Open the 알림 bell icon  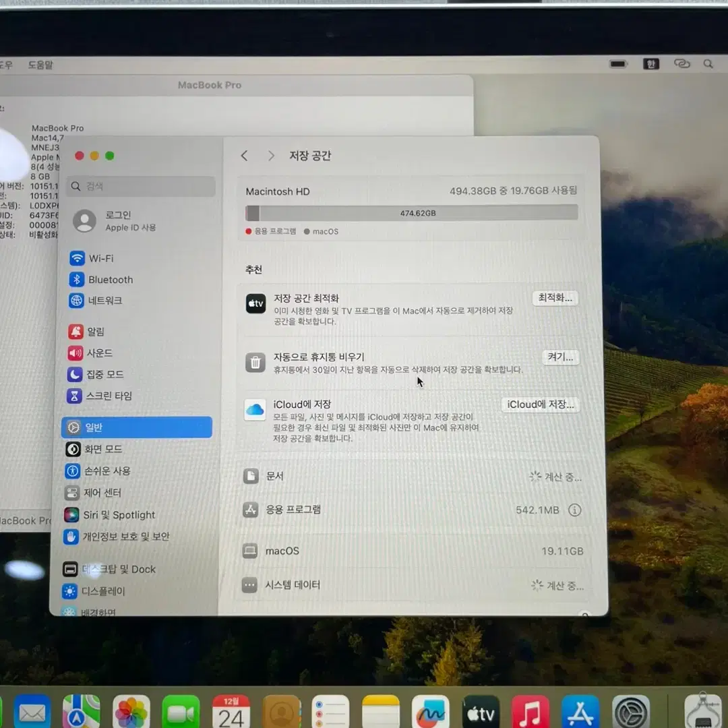pos(75,332)
